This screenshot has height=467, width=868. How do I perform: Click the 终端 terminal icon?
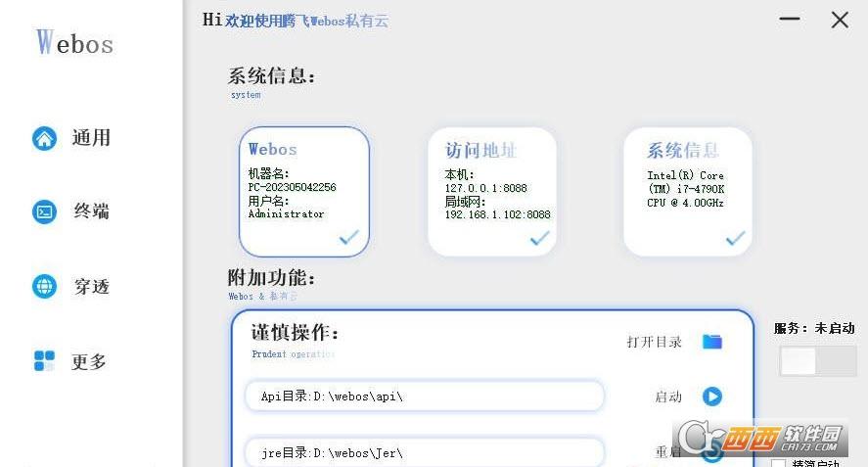(44, 211)
